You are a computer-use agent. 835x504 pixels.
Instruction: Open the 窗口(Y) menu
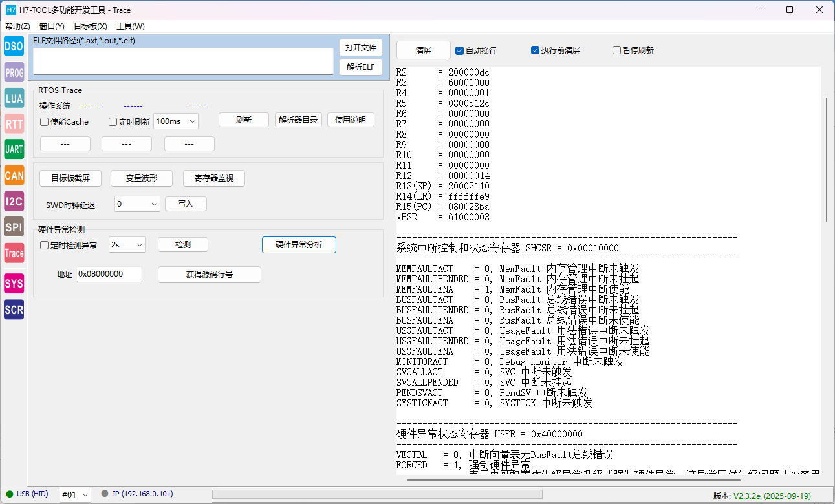(52, 26)
